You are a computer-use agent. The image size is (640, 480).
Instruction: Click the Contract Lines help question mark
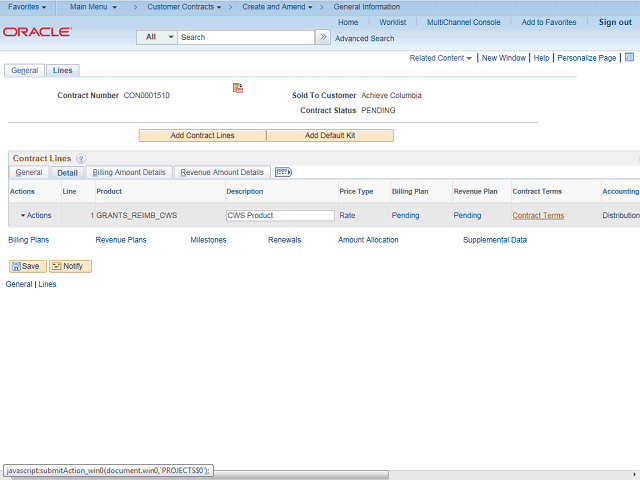[81, 159]
